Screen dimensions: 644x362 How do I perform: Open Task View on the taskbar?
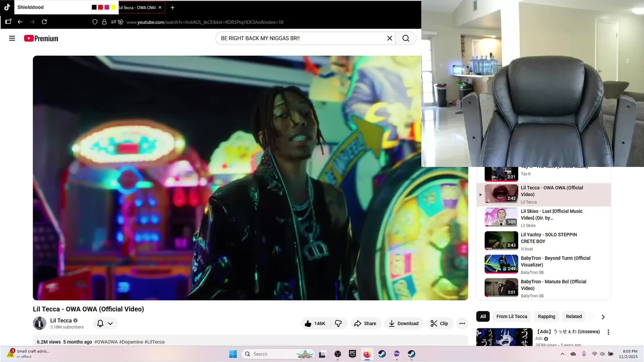[x=322, y=354]
